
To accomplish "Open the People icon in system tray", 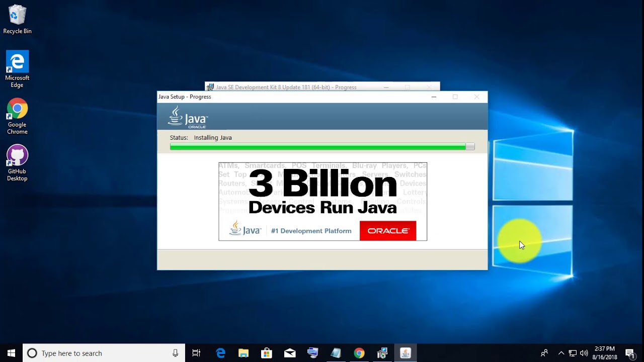I will click(x=544, y=353).
